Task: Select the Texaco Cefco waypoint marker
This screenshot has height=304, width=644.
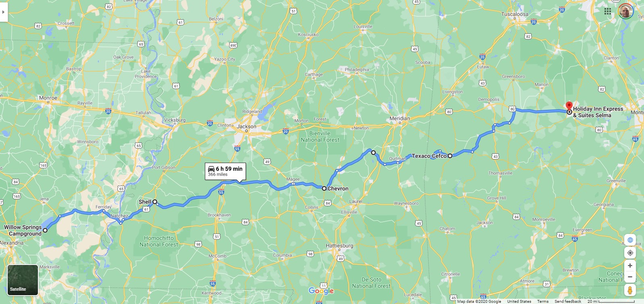Action: 450,156
